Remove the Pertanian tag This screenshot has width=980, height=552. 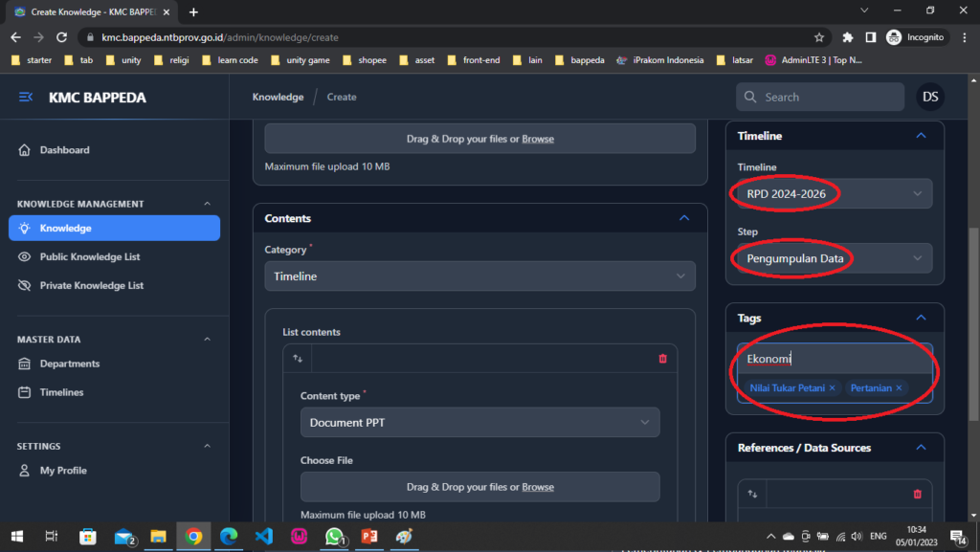point(899,388)
